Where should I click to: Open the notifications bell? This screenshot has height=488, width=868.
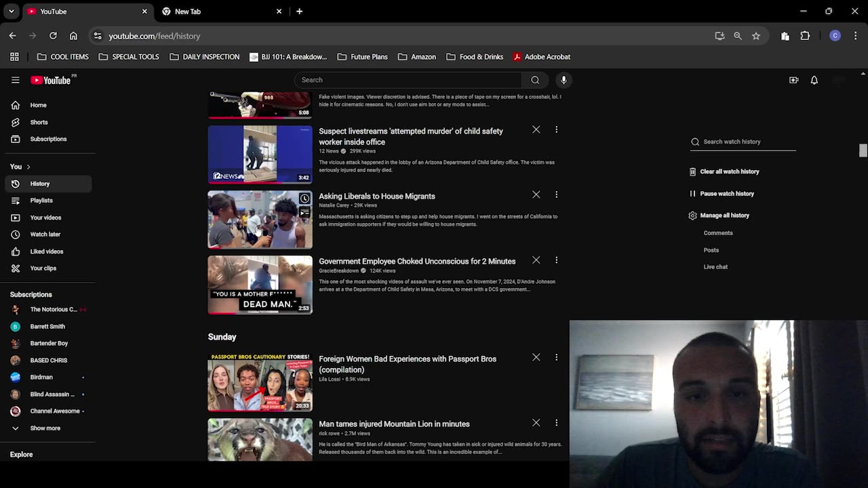point(814,80)
